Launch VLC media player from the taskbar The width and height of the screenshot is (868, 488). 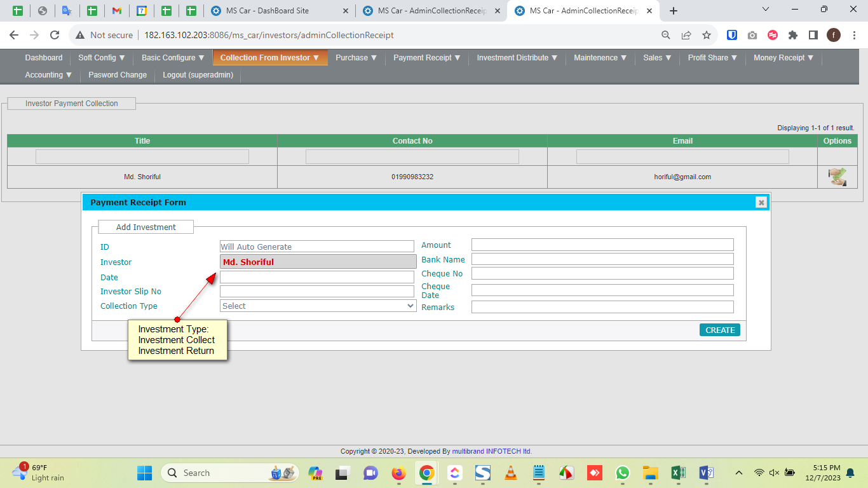coord(510,473)
